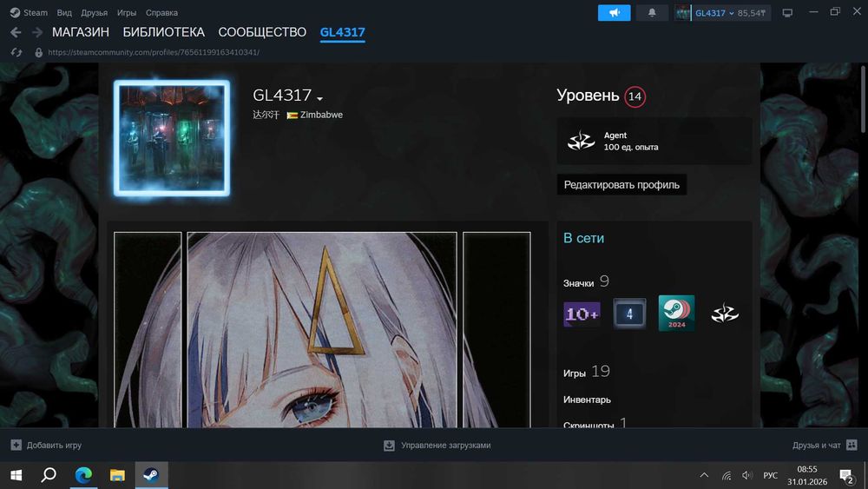Open the network status tray icon

727,475
